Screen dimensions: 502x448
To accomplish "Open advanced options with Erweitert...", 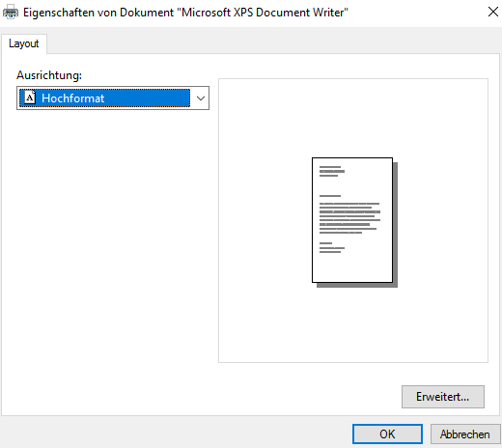I will [443, 397].
